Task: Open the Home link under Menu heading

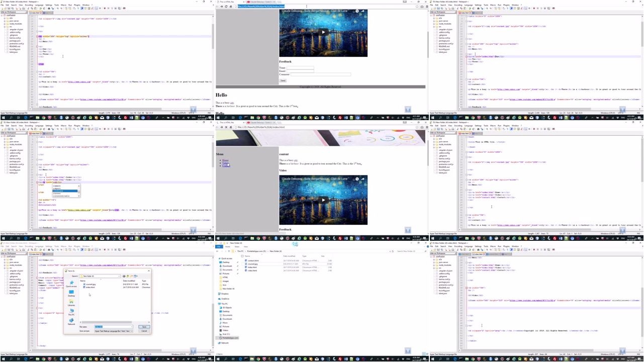Action: [x=225, y=160]
